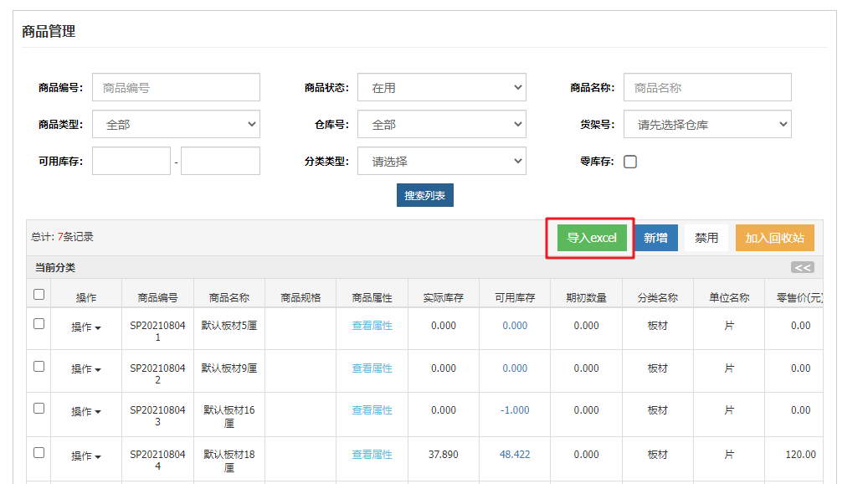Screen dimensions: 868x484
Task: Select the checkbox for row SP202108041
Action: tap(39, 324)
